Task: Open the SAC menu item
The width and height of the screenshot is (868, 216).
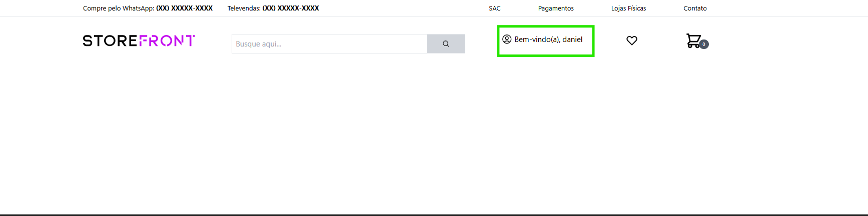Action: (494, 8)
